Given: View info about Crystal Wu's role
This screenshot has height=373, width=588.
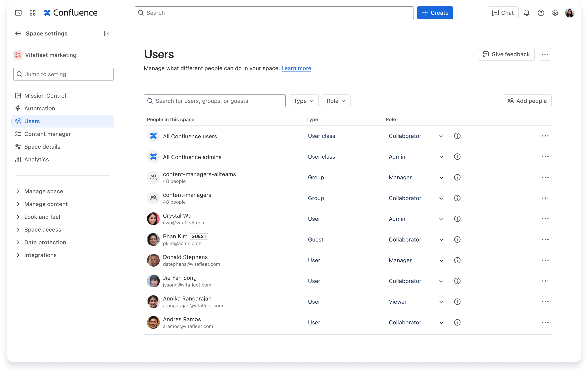Looking at the screenshot, I should click(457, 219).
